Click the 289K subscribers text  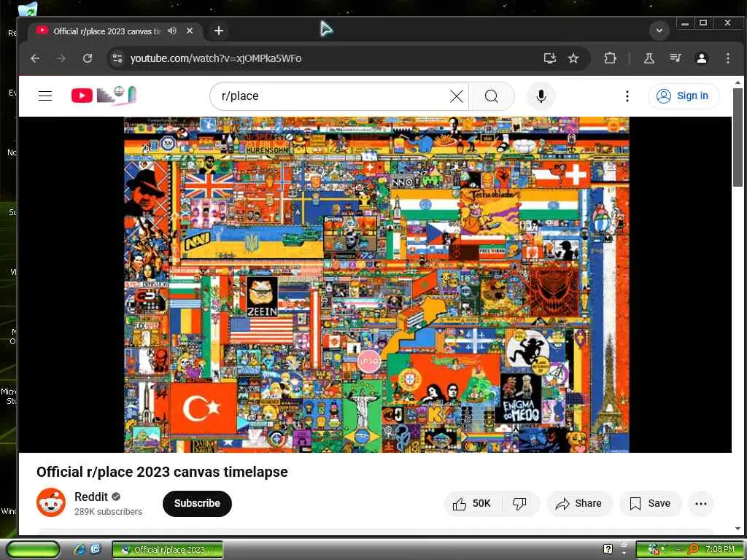(x=108, y=511)
